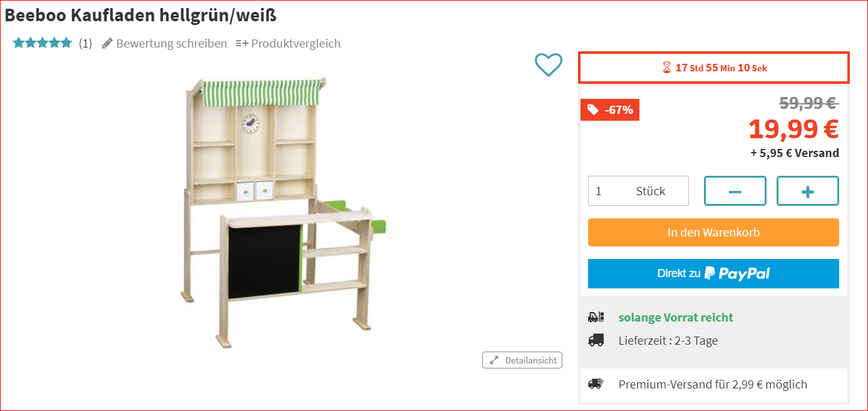Viewport: 868px width, 411px height.
Task: Click the Kaufladen product image
Action: pos(286,209)
